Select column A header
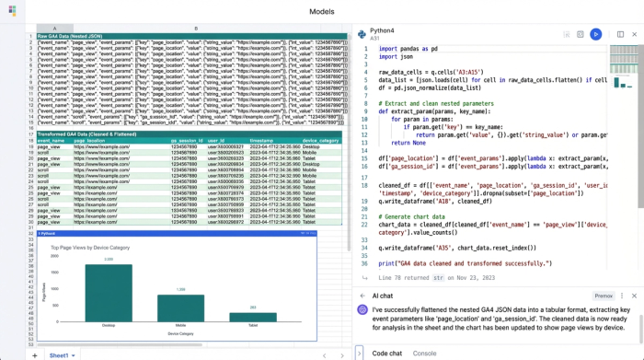Viewport: 644px width, 360px height. click(x=54, y=29)
